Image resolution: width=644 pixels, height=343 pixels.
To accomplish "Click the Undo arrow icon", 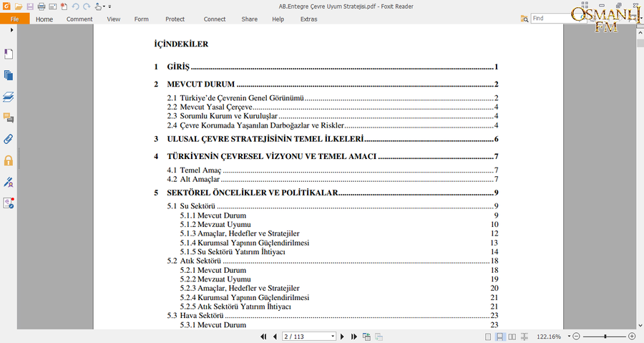I will [75, 6].
